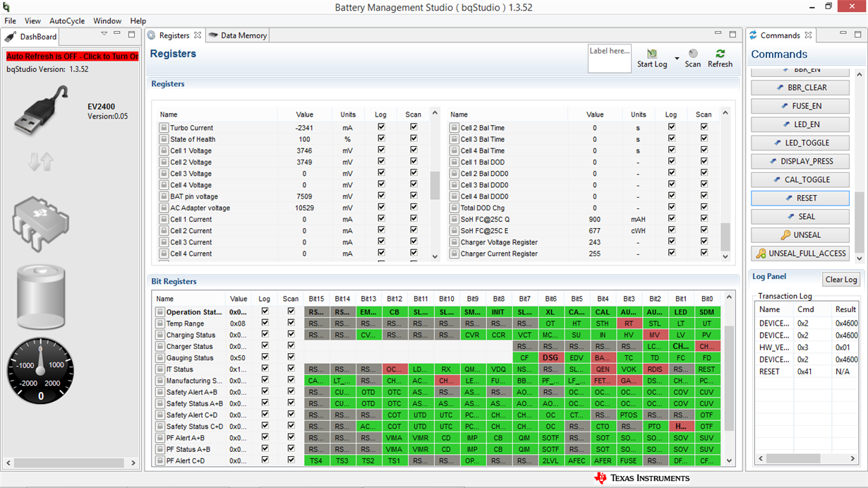
Task: Minimize the DashBoard panel
Action: coord(118,34)
